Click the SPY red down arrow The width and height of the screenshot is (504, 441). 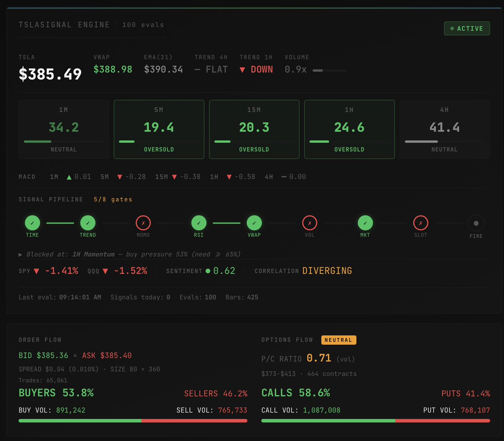[x=36, y=271]
